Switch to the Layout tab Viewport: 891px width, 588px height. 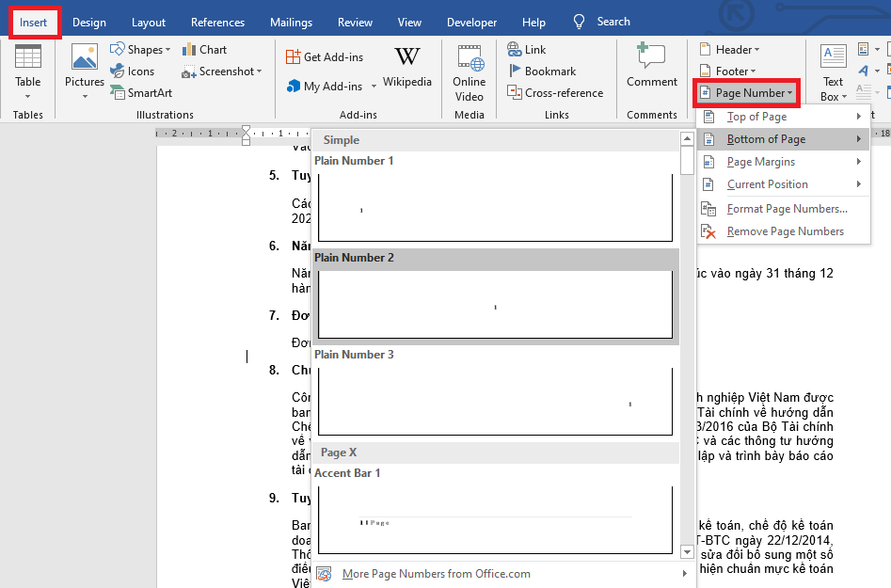tap(149, 23)
